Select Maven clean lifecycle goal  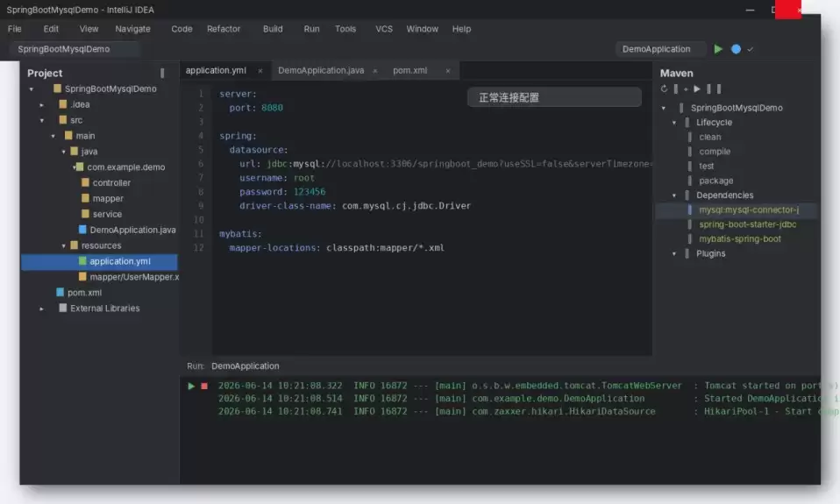tap(710, 137)
